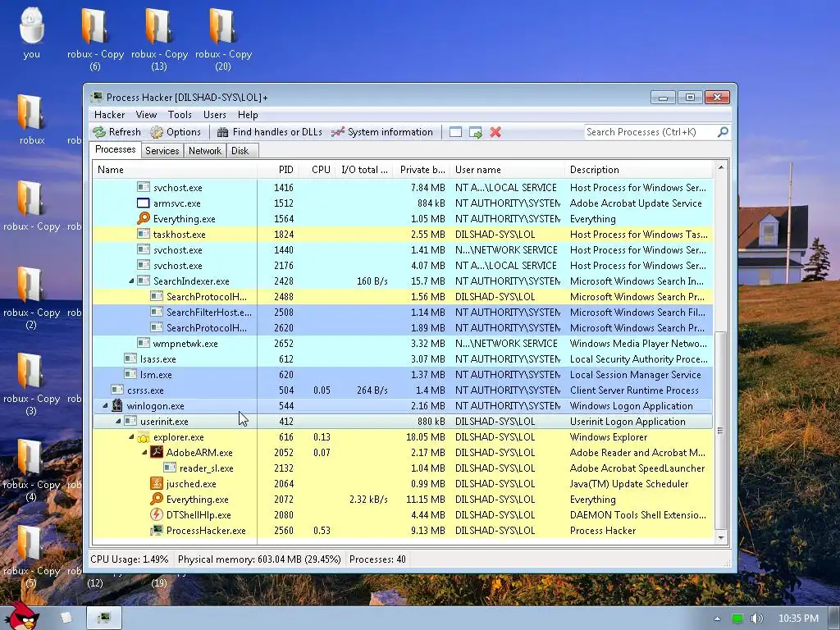Collapse the SearchIndexer.exe tree node
The width and height of the screenshot is (840, 630).
click(131, 281)
